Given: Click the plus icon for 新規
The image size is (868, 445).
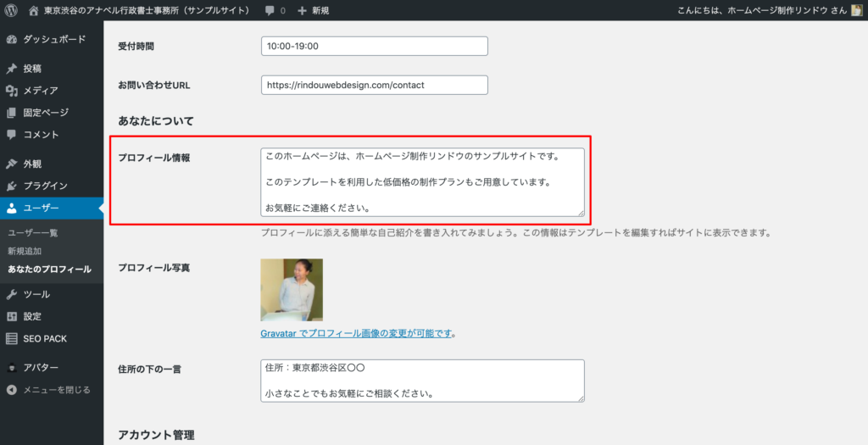Looking at the screenshot, I should (302, 10).
